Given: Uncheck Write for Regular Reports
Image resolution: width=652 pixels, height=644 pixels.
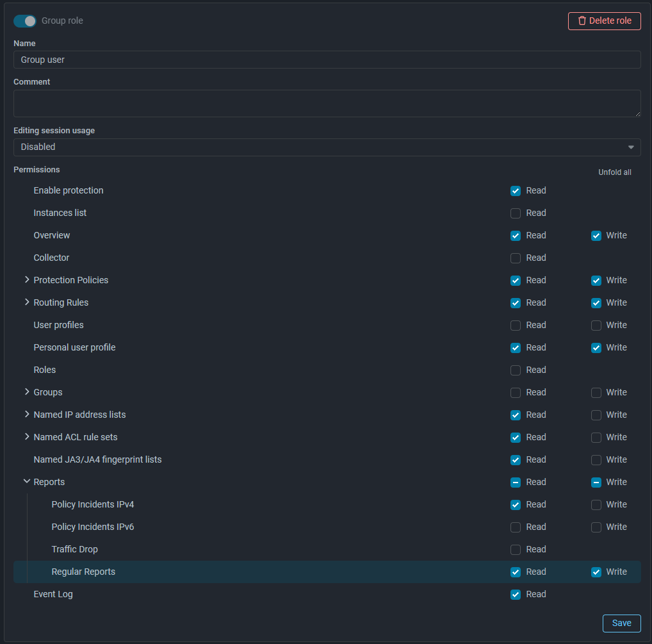Looking at the screenshot, I should click(596, 572).
